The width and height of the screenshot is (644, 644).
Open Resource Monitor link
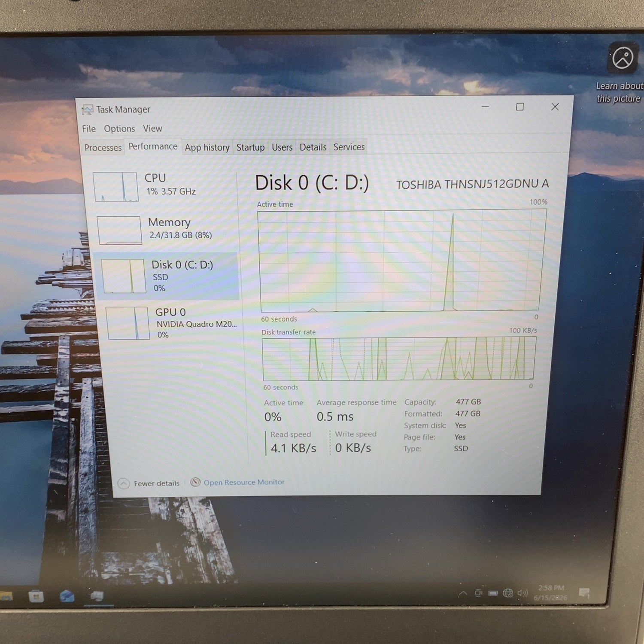[244, 482]
